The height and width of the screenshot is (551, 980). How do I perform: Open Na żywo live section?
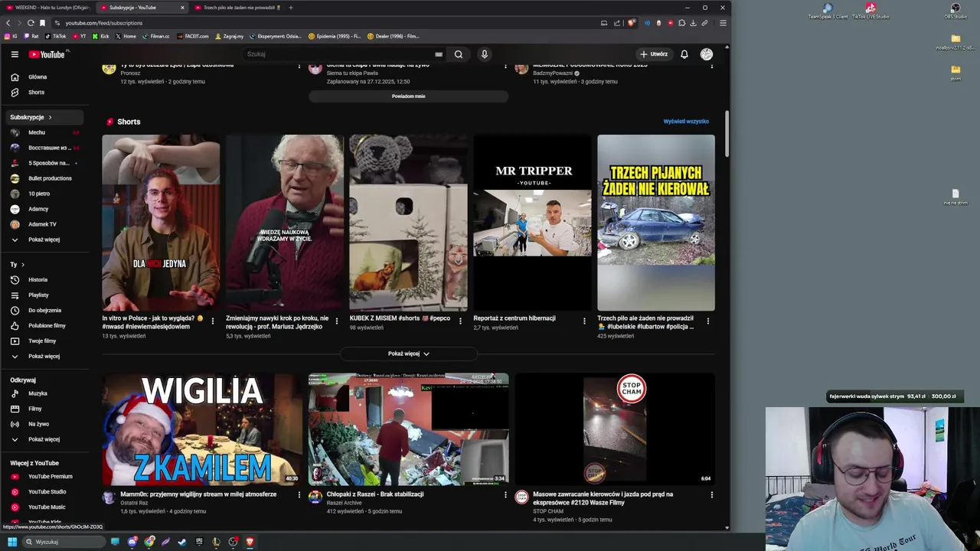pos(46,424)
